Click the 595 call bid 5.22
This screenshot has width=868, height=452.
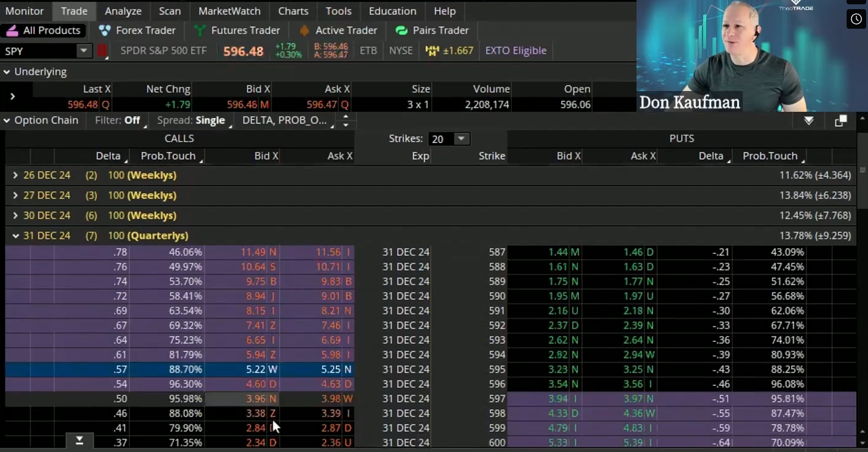[255, 369]
